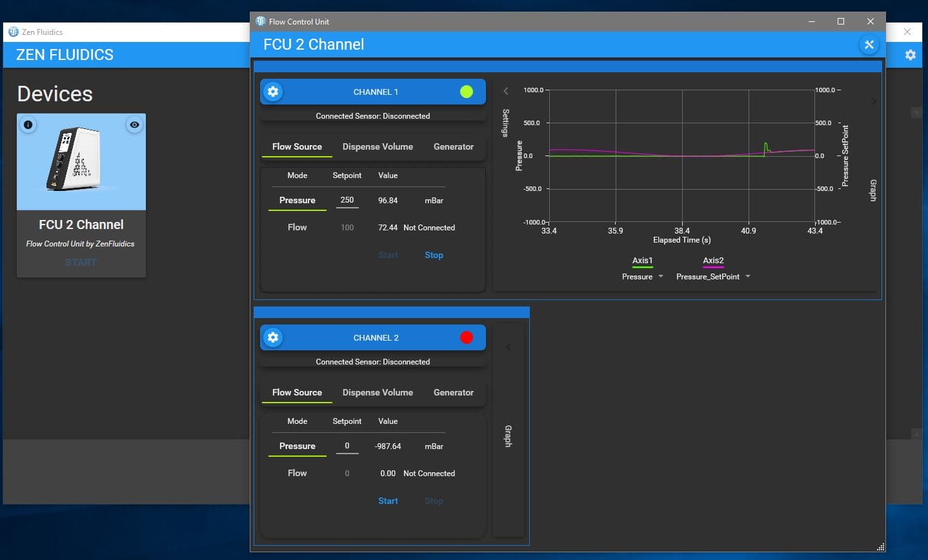
Task: Open Channel 1 Generator tab
Action: tap(454, 146)
